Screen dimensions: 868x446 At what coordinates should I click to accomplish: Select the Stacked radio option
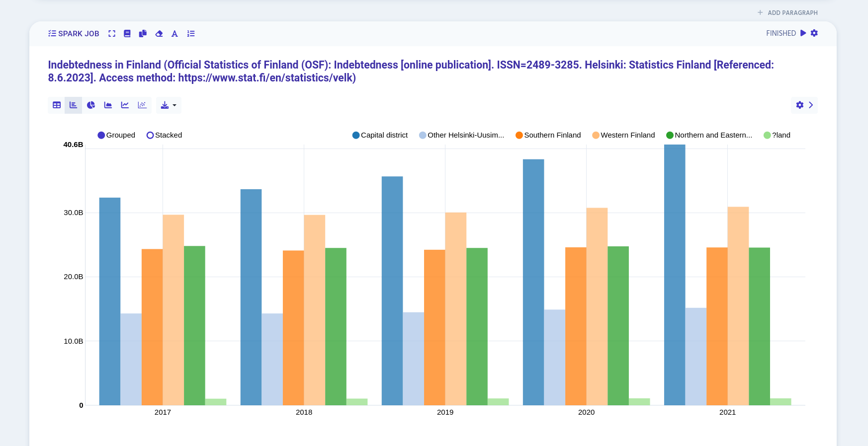(164, 135)
